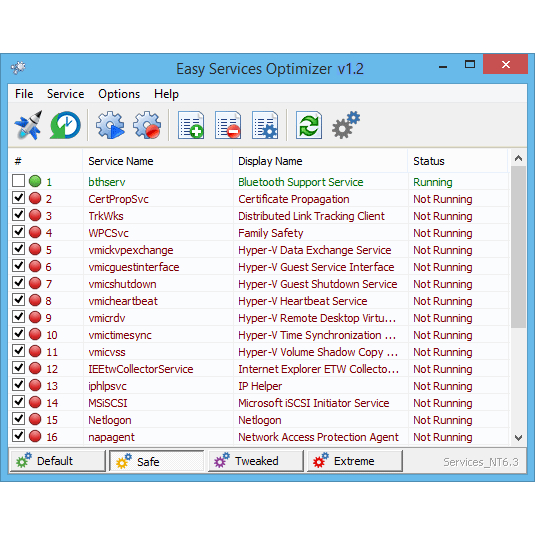Click the scrollbar up arrow
The width and height of the screenshot is (535, 535).
(x=518, y=158)
